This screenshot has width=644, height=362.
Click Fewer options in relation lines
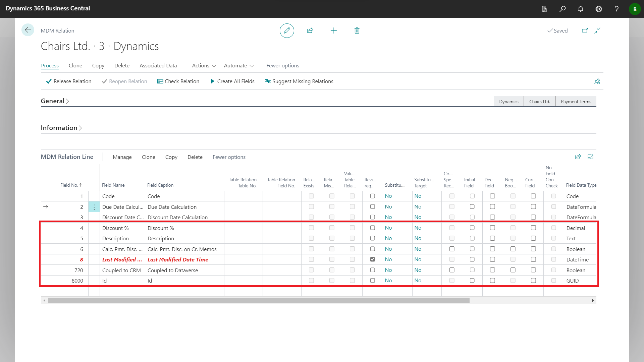click(x=229, y=157)
